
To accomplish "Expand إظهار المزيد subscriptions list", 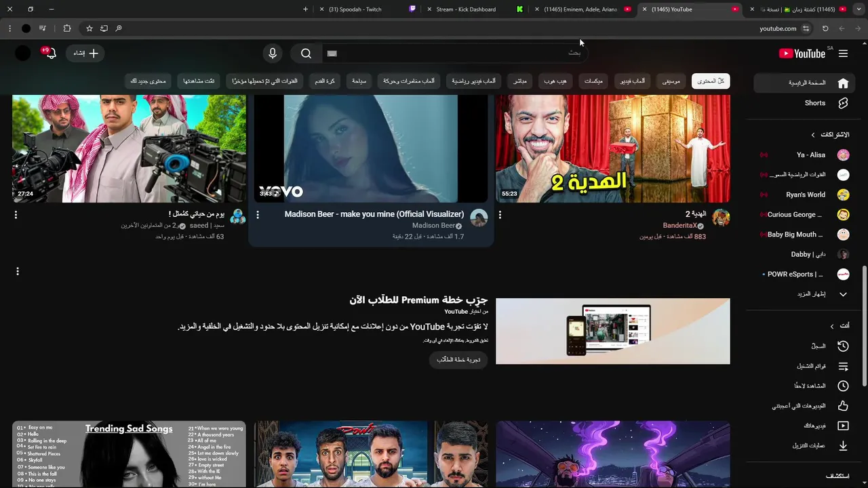I will [x=804, y=294].
